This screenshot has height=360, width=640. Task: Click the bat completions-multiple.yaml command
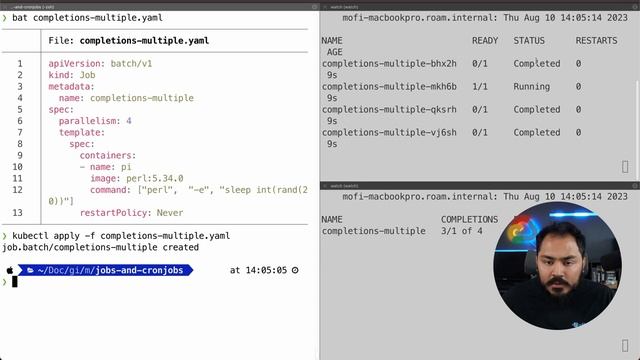(x=87, y=18)
